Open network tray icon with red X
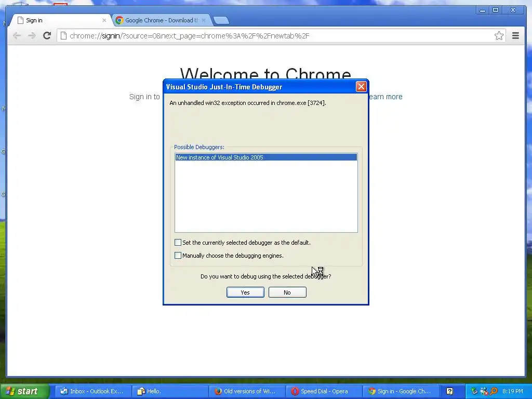This screenshot has height=399, width=532. pos(484,391)
